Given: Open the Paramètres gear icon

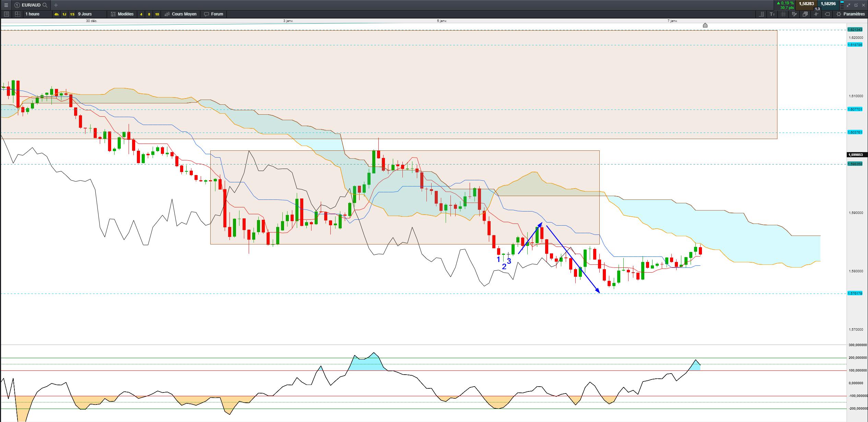Looking at the screenshot, I should pos(839,14).
